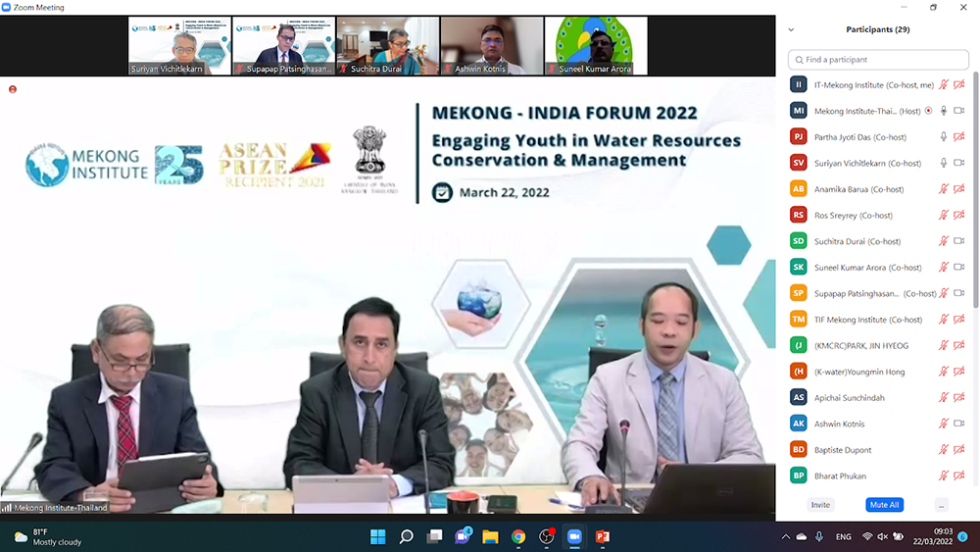Click muted mic icon for Baptiste Dupont
The height and width of the screenshot is (552, 980).
pos(943,449)
